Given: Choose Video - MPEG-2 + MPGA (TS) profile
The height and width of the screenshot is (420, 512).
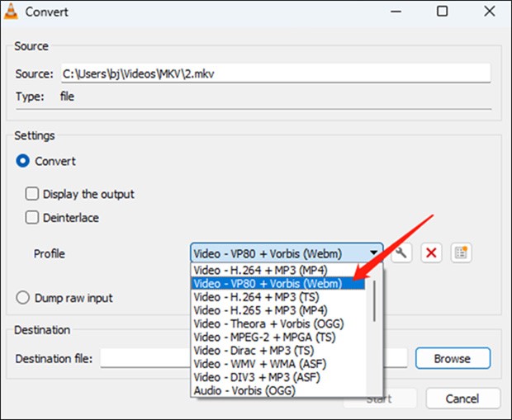Looking at the screenshot, I should 277,337.
